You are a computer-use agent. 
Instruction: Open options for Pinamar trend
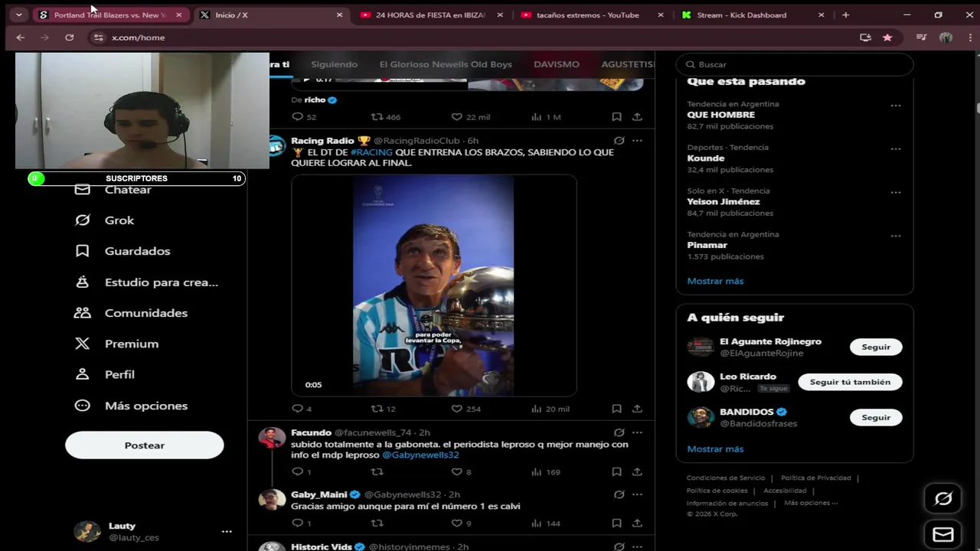[896, 236]
